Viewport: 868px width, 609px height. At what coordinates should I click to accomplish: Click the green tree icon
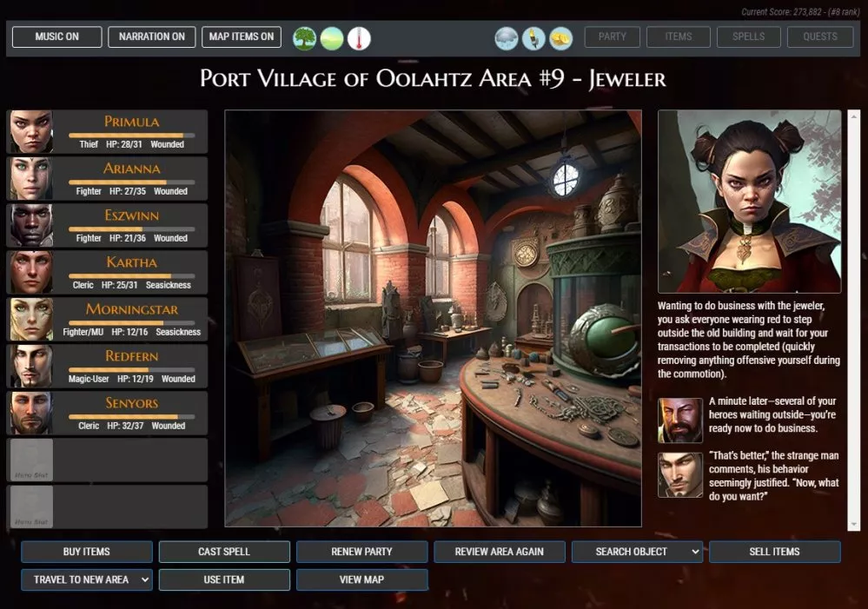(x=304, y=37)
